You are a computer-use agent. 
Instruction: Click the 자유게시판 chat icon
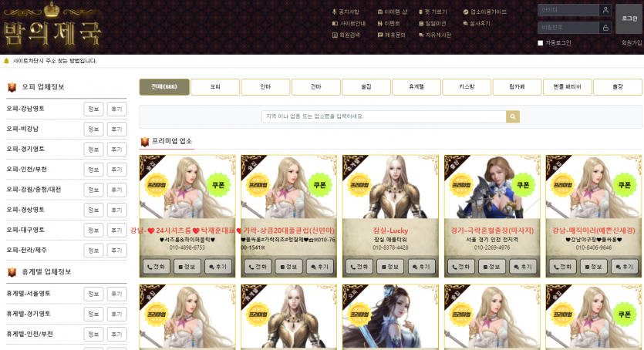tap(421, 35)
